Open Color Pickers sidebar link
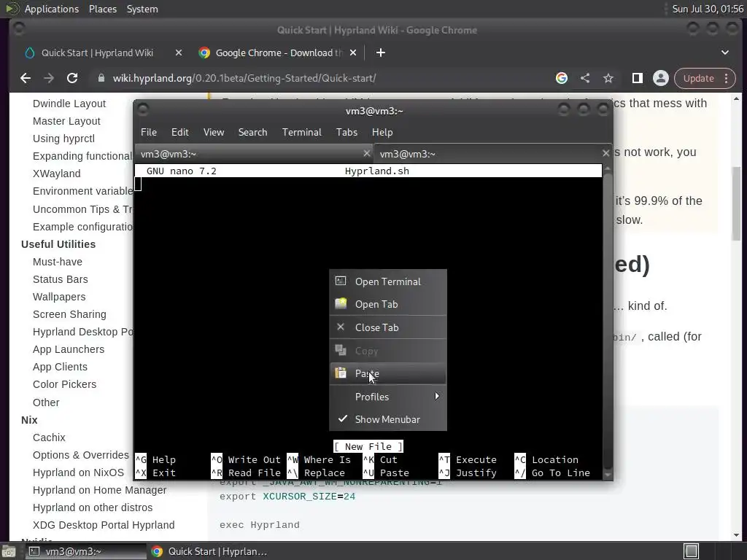Viewport: 747px width, 560px height. (64, 384)
